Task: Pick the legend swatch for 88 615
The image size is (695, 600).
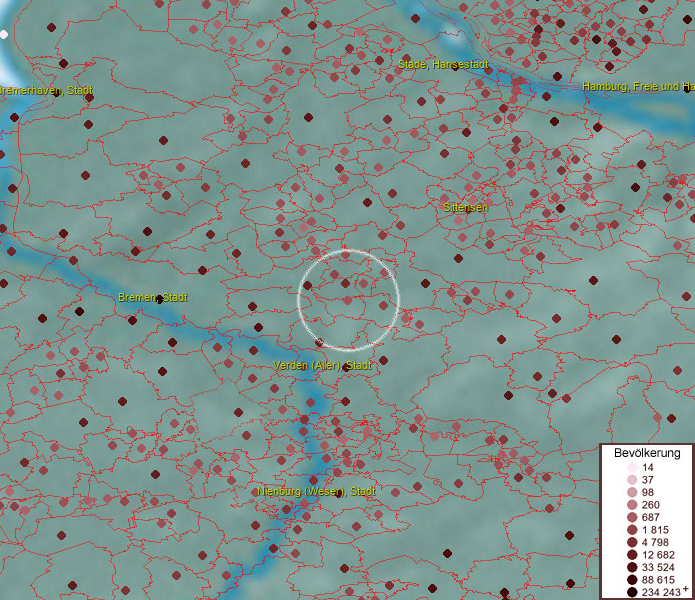Action: [632, 580]
